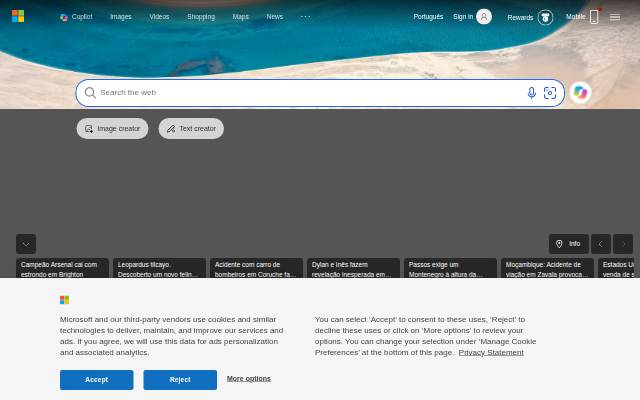
Task: Click the Rewards medal icon
Action: (x=545, y=18)
